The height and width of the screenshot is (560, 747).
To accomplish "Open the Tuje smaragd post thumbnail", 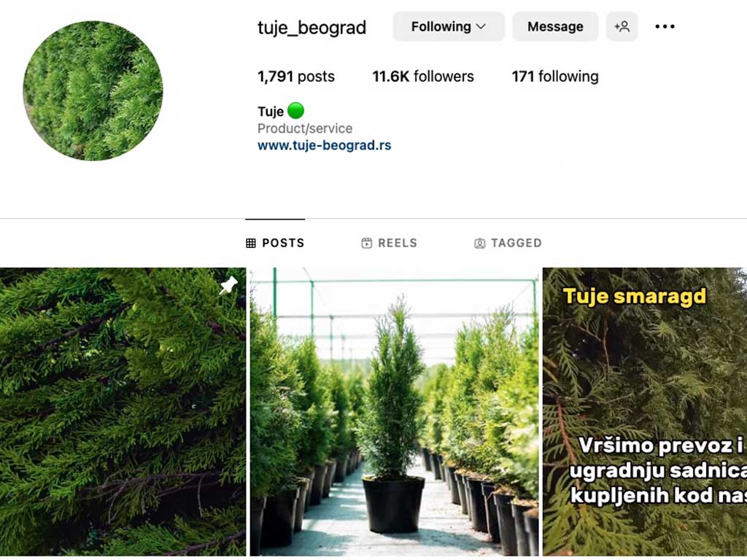I will coord(645,412).
